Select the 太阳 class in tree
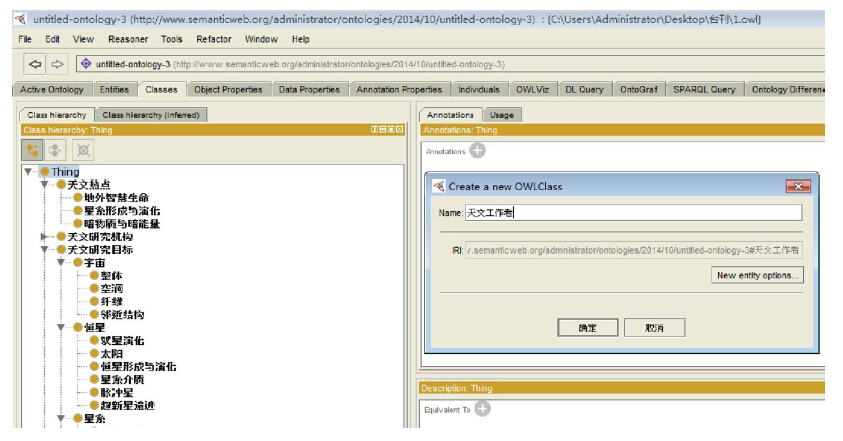 tap(111, 354)
